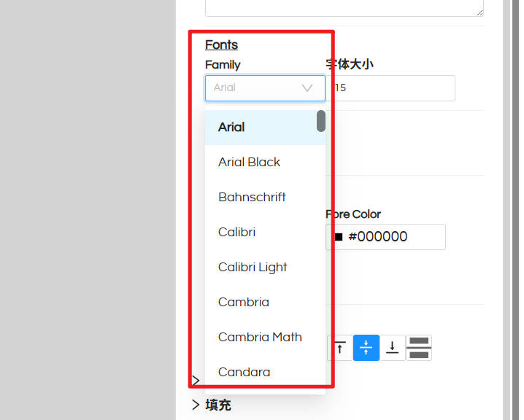Click the black Fore Color swatch
Viewport: 524px width, 420px height.
[339, 237]
